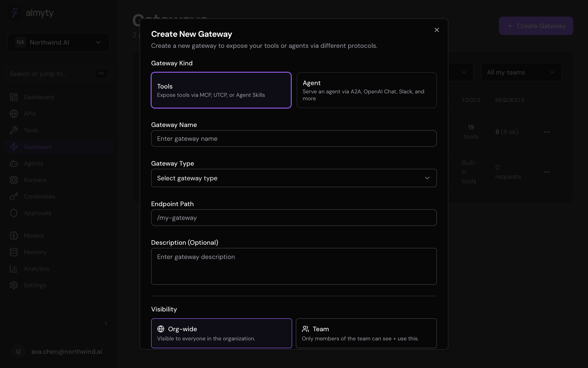Screen dimensions: 588x368
Task: Click the Credentials key icon
Action: 14,196
